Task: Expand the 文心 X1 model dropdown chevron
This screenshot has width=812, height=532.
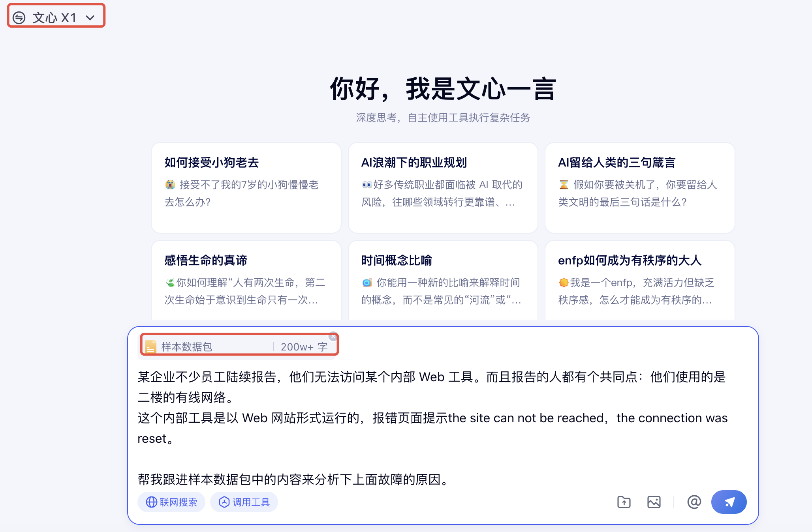Action: point(90,18)
